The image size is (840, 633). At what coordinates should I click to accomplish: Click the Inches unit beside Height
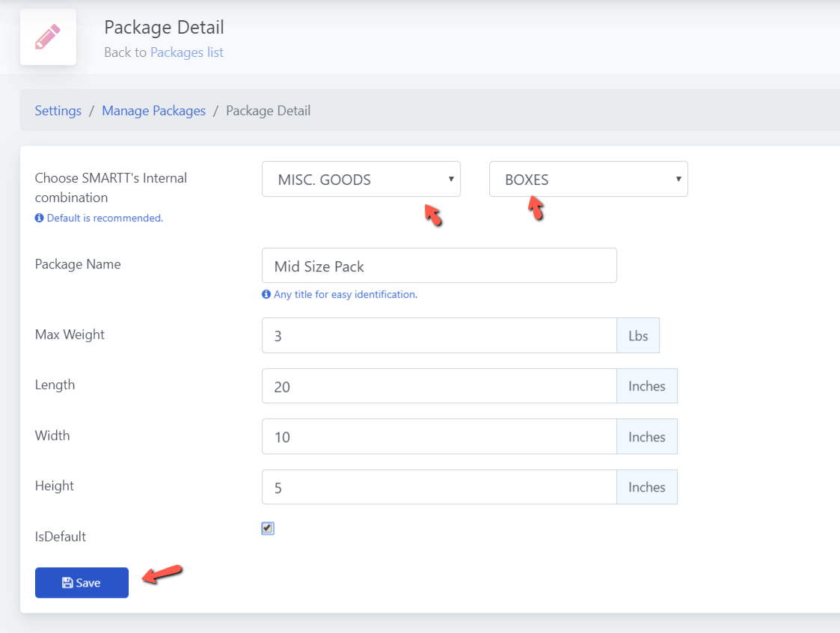pyautogui.click(x=647, y=487)
